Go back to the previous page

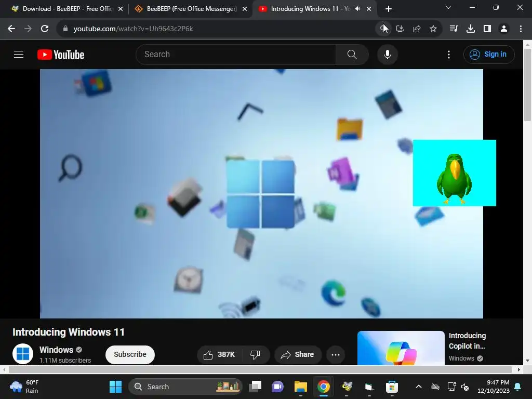click(x=11, y=29)
